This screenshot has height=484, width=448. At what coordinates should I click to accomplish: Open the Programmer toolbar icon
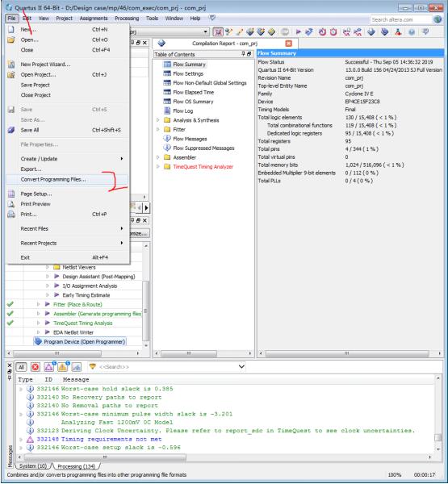click(x=385, y=31)
